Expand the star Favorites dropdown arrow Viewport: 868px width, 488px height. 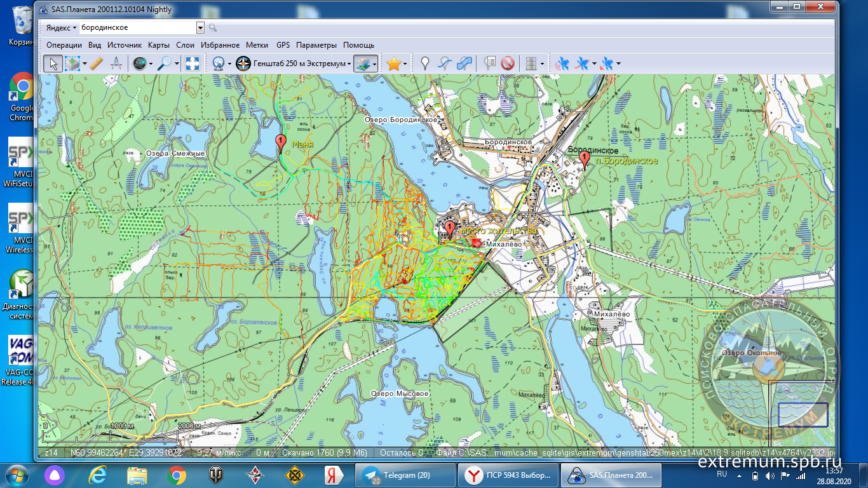(x=405, y=64)
